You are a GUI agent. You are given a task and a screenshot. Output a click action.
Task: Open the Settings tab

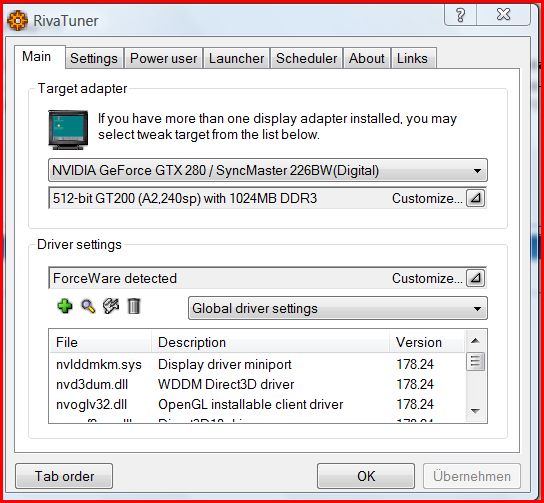(94, 58)
